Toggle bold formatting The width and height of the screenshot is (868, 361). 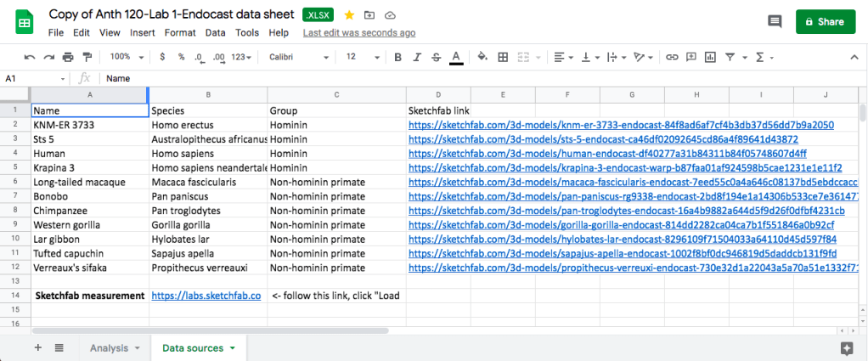point(397,57)
